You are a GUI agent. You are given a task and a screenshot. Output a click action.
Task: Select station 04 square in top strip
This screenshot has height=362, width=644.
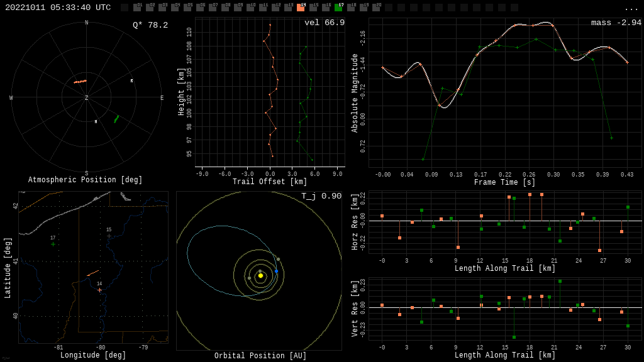pyautogui.click(x=175, y=8)
